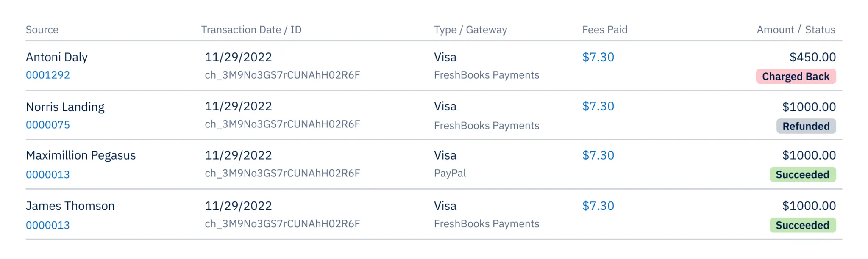This screenshot has width=868, height=259.
Task: Sort by the Source column header
Action: pyautogui.click(x=42, y=30)
